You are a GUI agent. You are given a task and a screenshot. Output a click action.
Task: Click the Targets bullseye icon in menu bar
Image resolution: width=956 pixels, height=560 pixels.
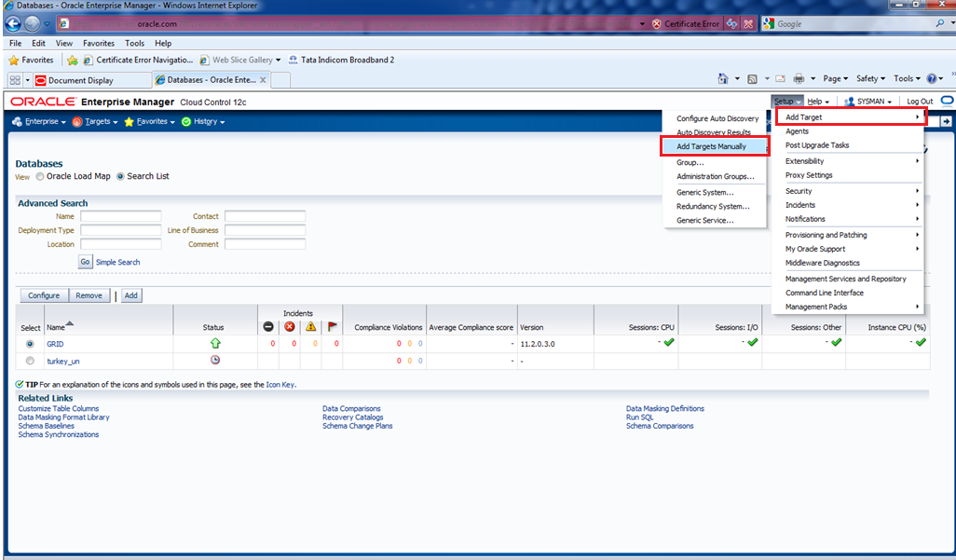77,122
